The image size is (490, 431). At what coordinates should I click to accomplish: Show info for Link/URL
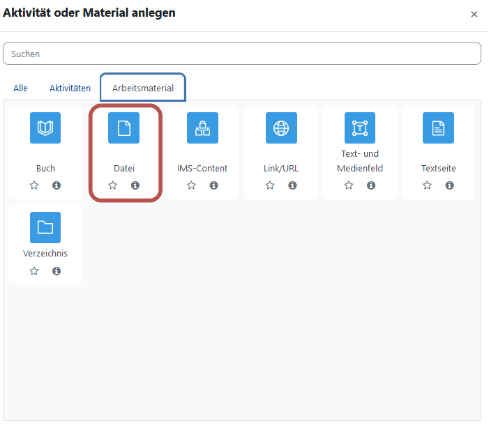(x=292, y=185)
